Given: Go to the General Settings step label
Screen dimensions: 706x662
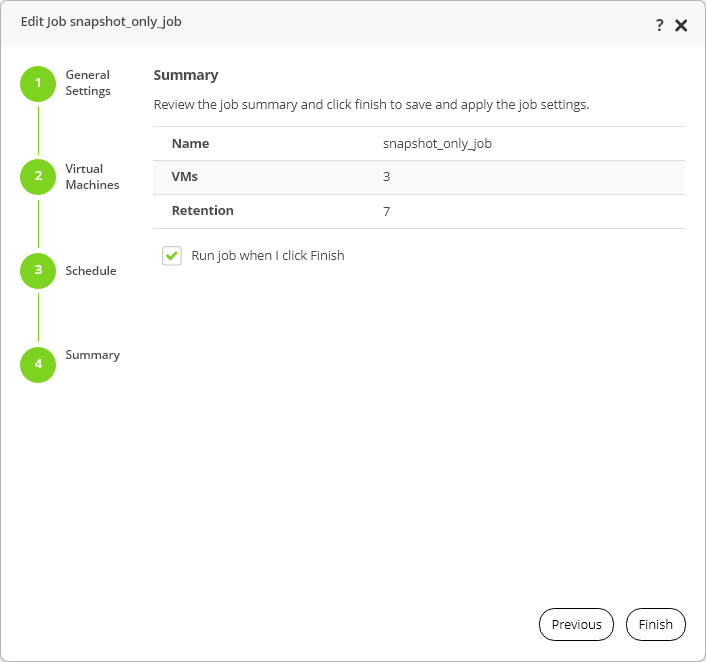Looking at the screenshot, I should pyautogui.click(x=88, y=83).
